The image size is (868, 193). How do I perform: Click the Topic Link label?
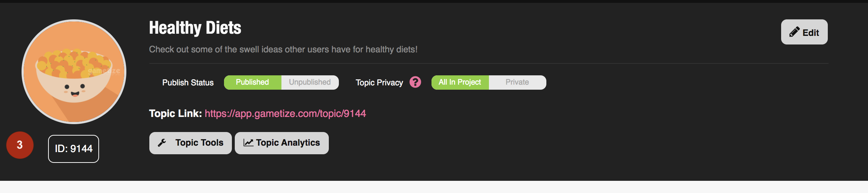coord(176,113)
